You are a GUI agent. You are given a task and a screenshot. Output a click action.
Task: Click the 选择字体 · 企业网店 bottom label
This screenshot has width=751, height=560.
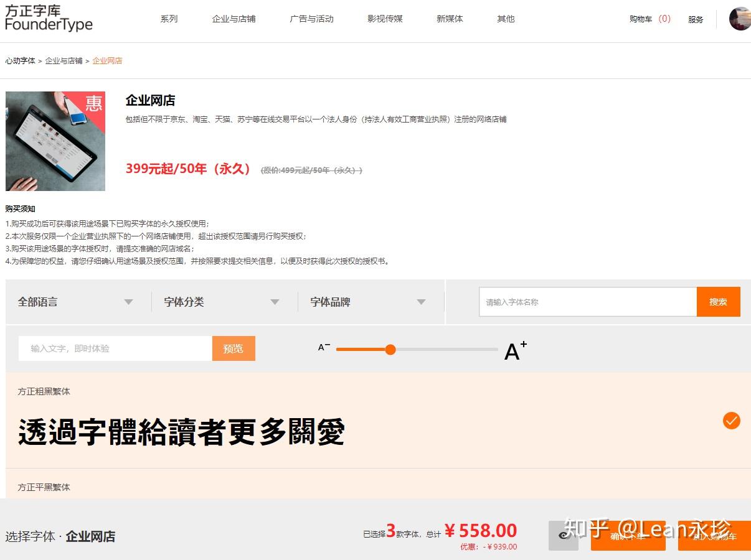click(x=60, y=536)
